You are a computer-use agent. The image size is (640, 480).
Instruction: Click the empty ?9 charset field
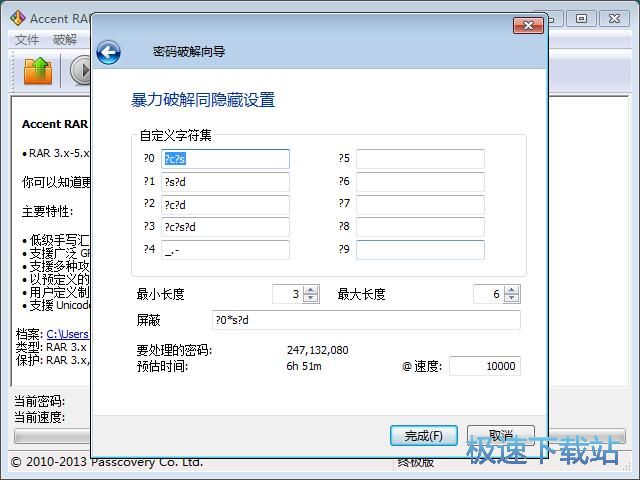pos(420,250)
